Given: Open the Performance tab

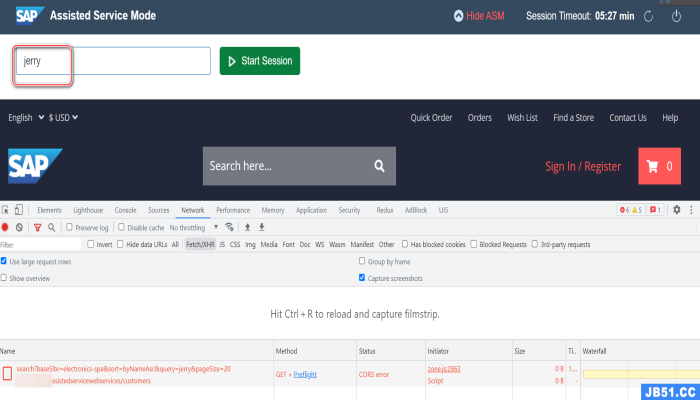Looking at the screenshot, I should (233, 210).
